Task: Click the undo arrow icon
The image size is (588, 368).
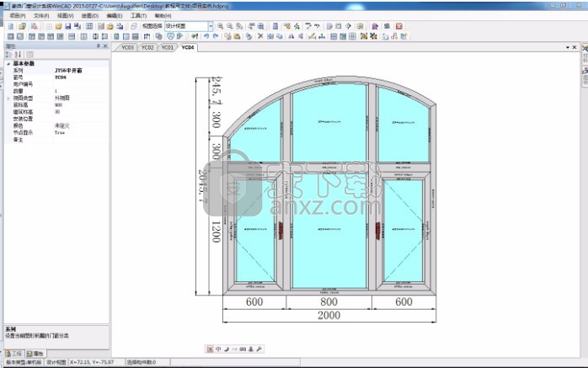Action: point(206,36)
